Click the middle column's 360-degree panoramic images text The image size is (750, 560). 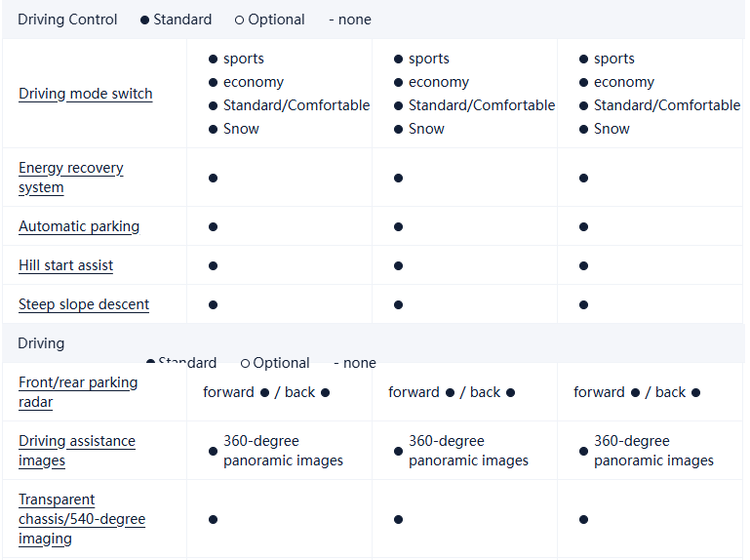pyautogui.click(x=468, y=451)
